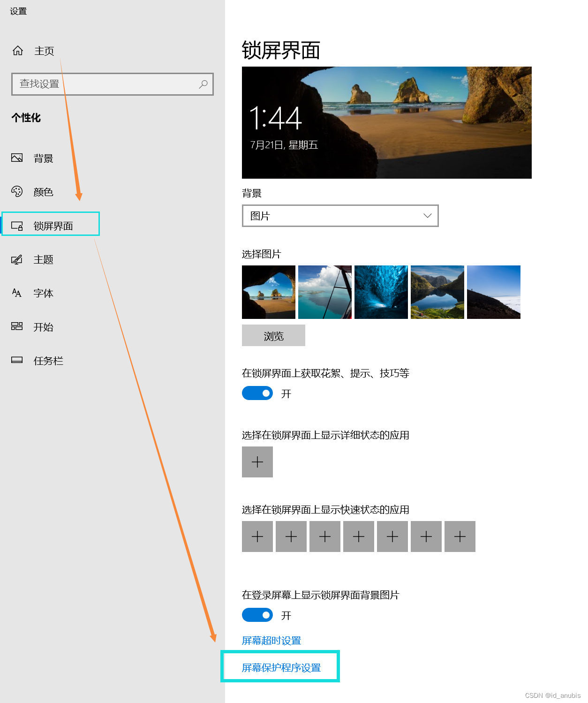Click the 字体 font AA icon
This screenshot has width=588, height=703.
[x=17, y=293]
